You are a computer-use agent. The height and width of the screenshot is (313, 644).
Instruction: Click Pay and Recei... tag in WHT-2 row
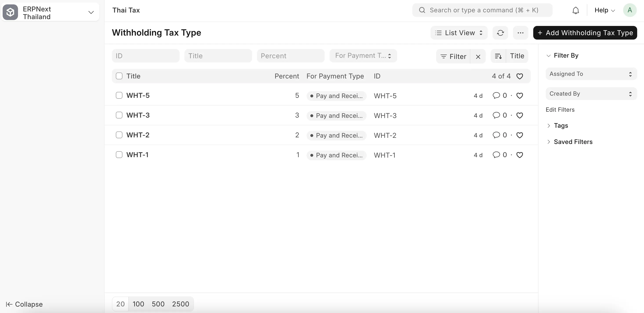pyautogui.click(x=337, y=135)
